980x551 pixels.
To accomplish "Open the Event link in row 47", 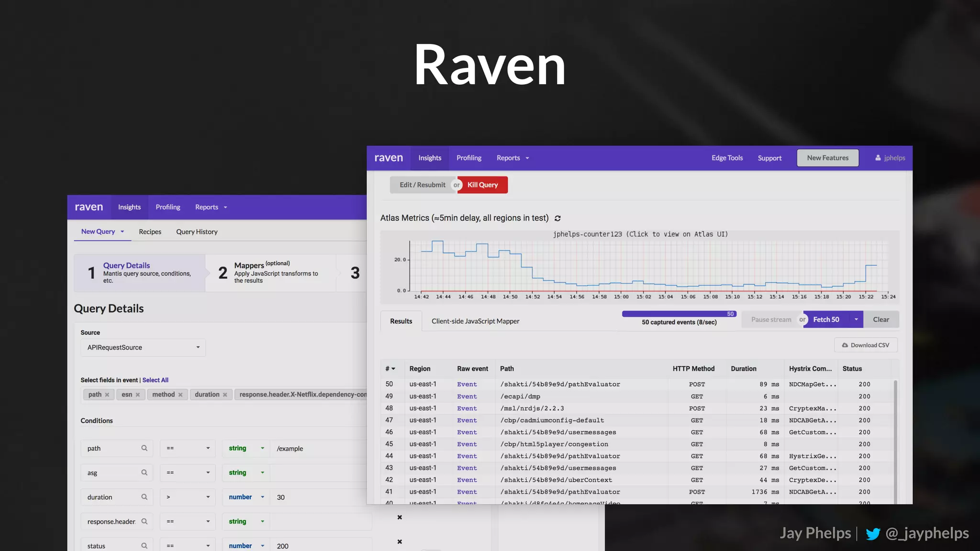I will coord(467,420).
